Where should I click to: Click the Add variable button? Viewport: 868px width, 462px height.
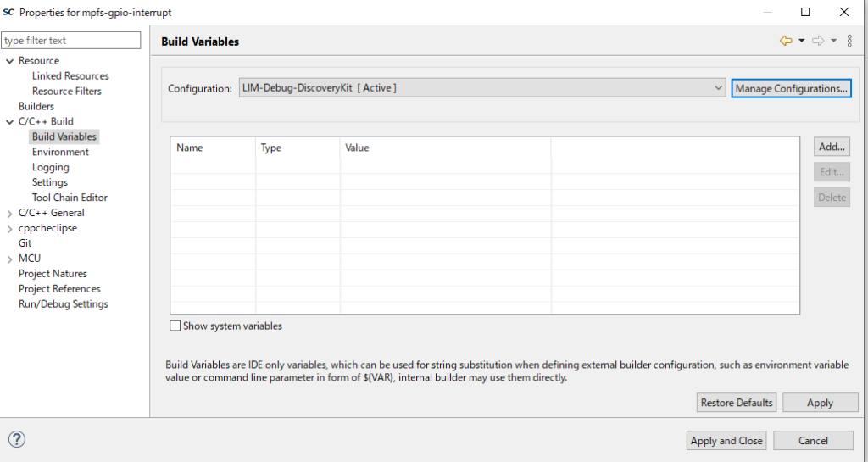click(832, 147)
